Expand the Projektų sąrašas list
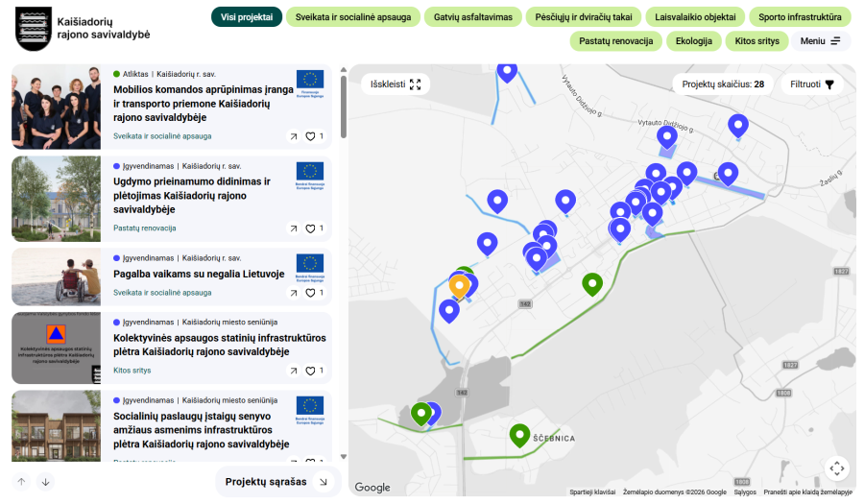Screen dimensions: 864x504 [x=278, y=482]
